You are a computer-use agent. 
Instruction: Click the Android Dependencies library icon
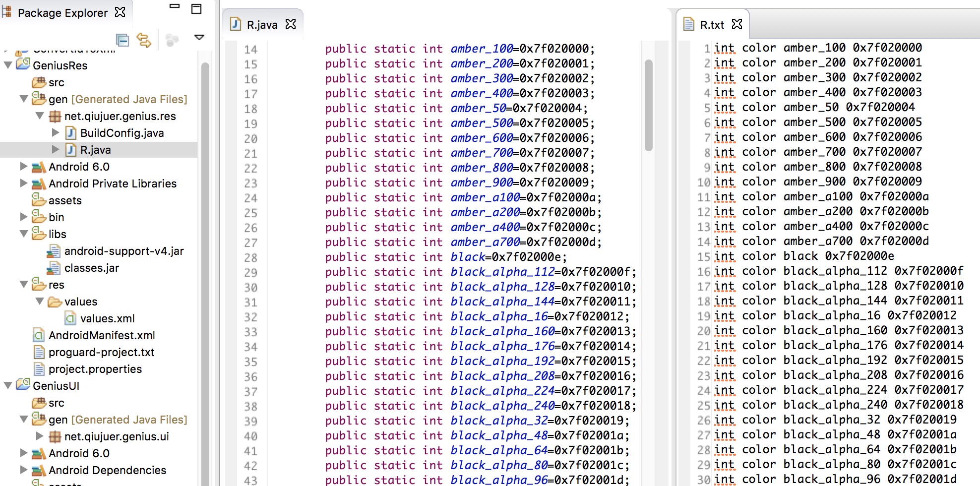(x=39, y=471)
